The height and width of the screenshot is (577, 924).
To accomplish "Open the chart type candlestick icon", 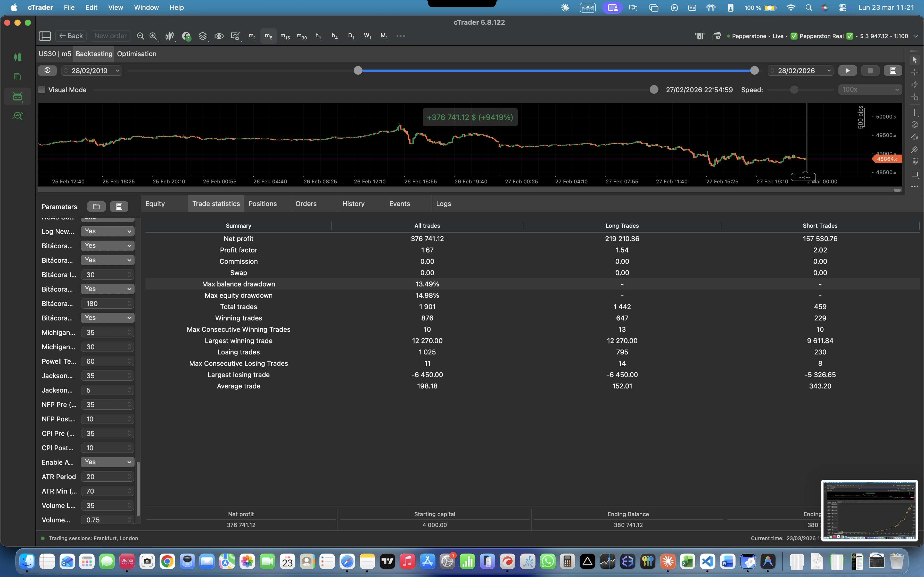I will tap(169, 36).
